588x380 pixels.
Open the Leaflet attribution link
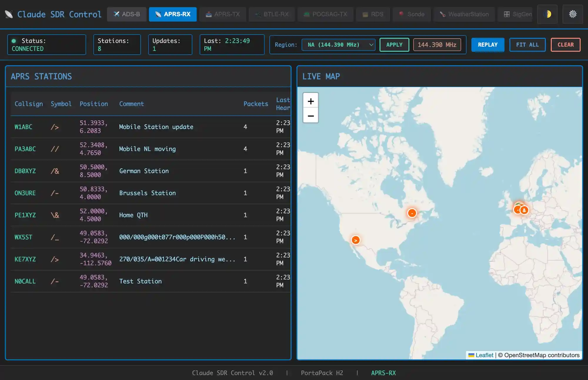pos(484,355)
